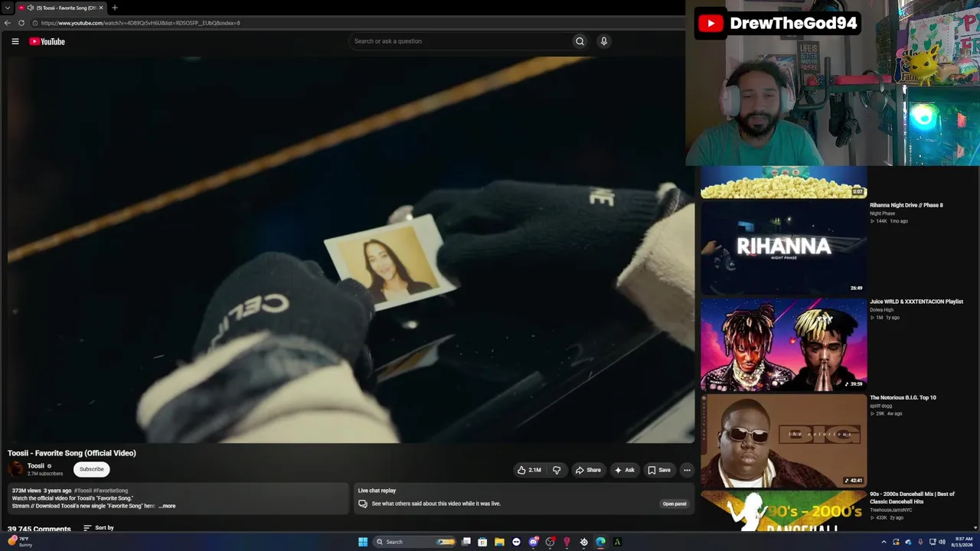Viewport: 980px width, 551px height.
Task: Launch Microsoft Store from the taskbar
Action: (x=482, y=542)
